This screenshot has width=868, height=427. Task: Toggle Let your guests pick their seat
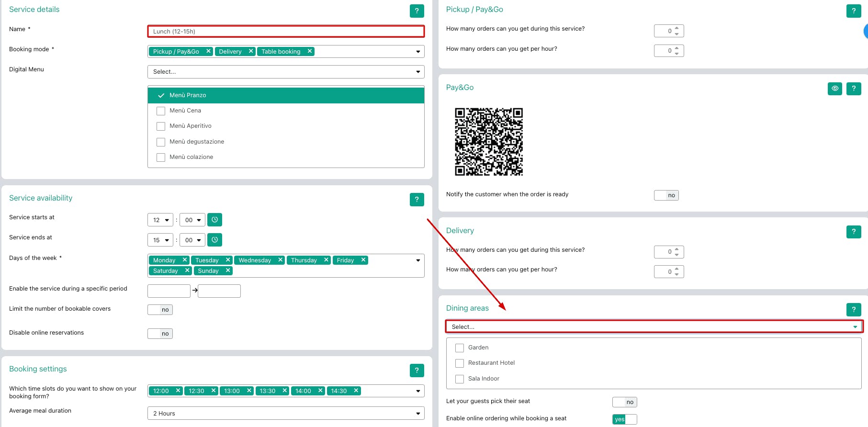(x=625, y=402)
